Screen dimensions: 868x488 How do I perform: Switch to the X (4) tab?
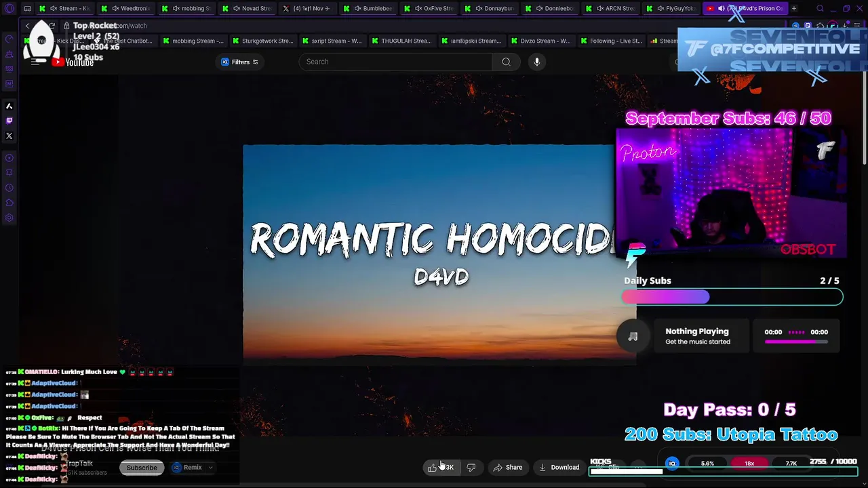pos(307,9)
